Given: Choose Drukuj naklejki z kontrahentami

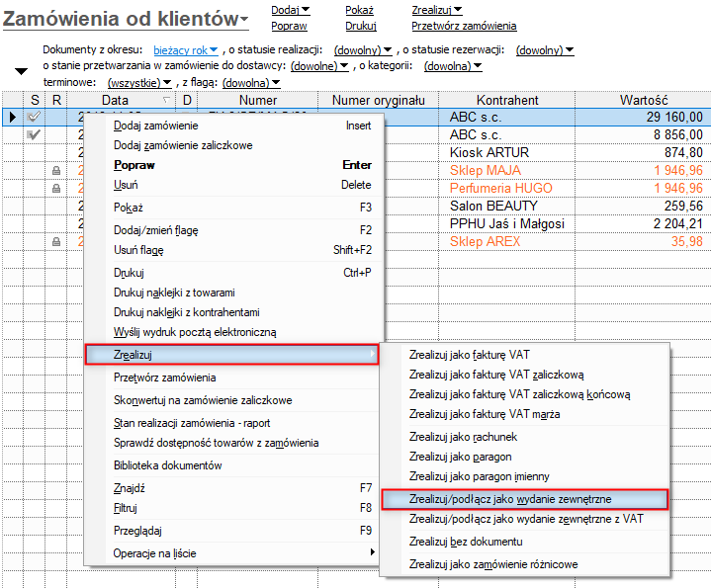Looking at the screenshot, I should (x=232, y=312).
